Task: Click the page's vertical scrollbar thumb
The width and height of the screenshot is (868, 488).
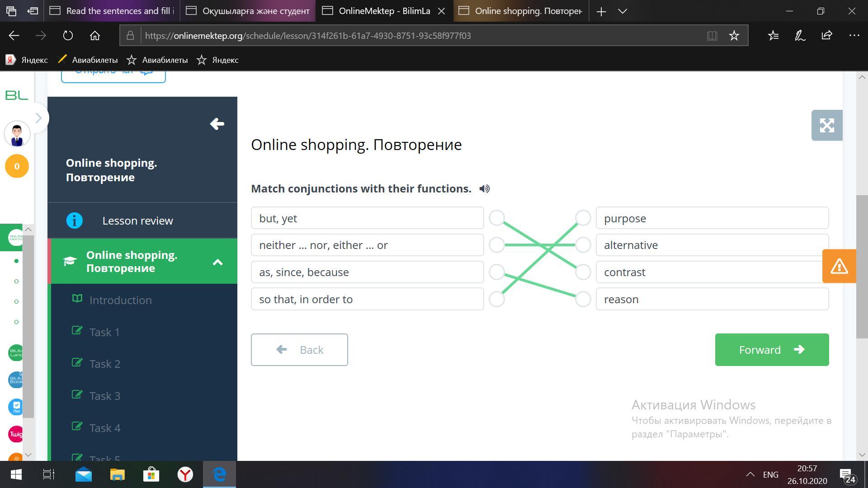Action: pos(862,267)
